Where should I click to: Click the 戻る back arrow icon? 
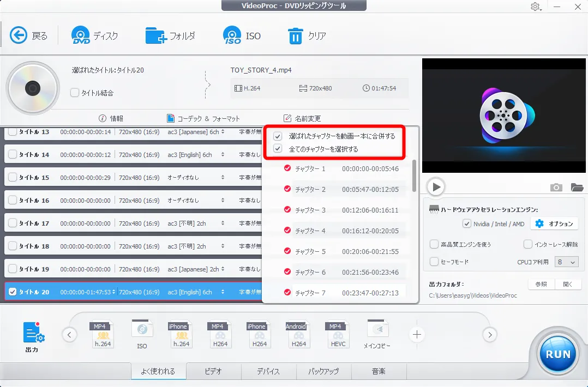19,35
